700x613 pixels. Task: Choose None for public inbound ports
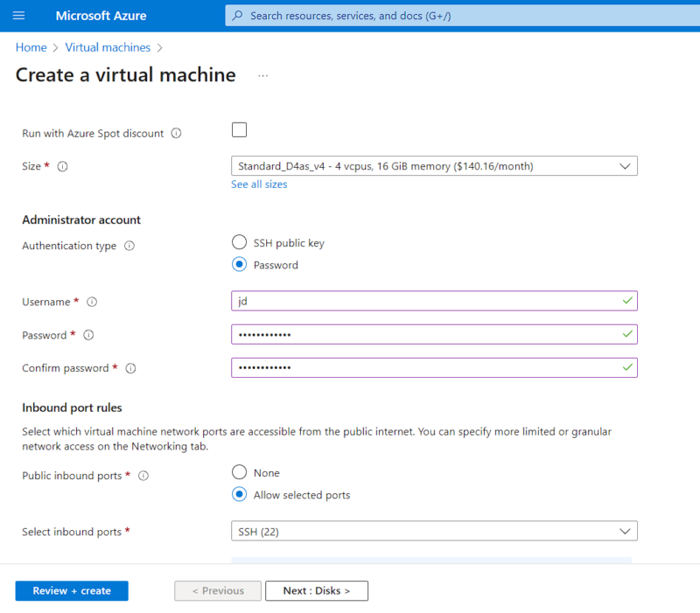pos(237,472)
